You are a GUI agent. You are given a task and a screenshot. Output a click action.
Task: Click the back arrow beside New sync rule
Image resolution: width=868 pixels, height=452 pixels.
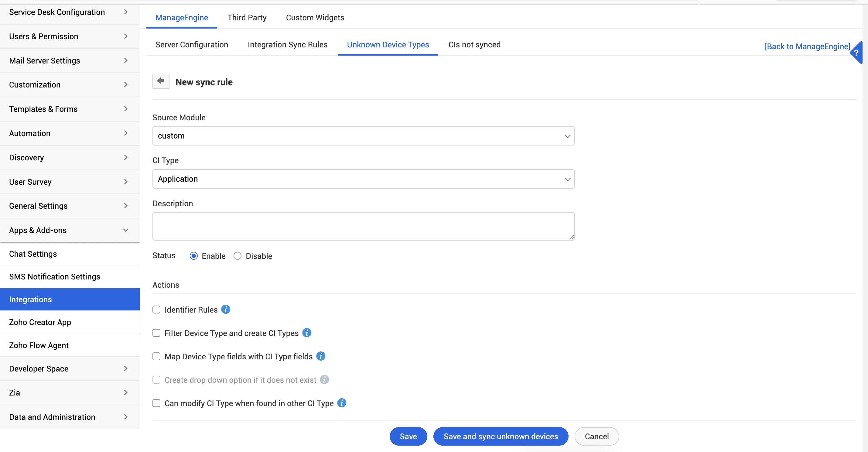[161, 81]
